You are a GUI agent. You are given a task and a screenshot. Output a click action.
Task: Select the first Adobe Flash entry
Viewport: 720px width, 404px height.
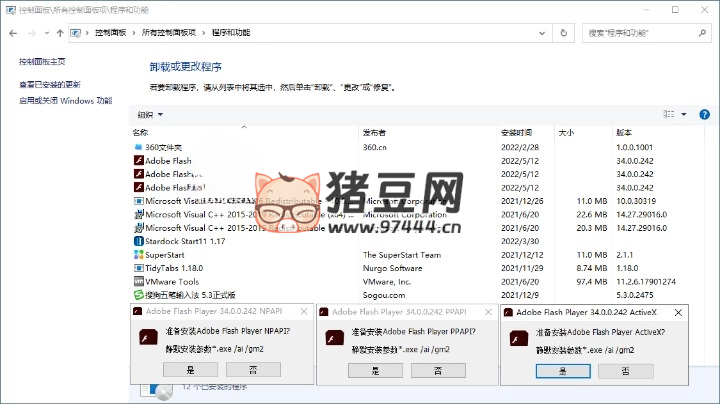[168, 160]
